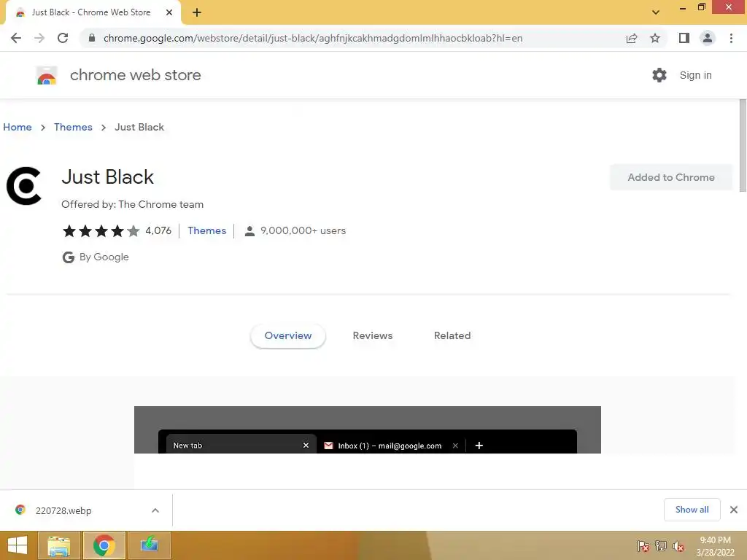Close the downloads bar
Viewport: 747px width, 560px height.
point(734,510)
